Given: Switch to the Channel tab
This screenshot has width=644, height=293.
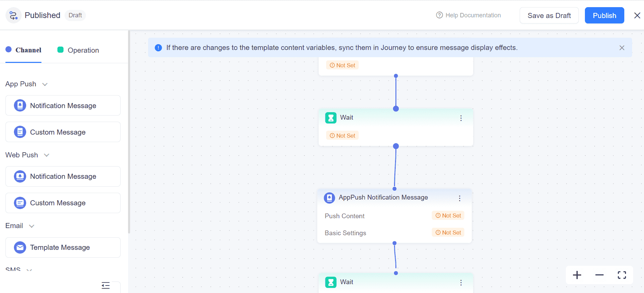Looking at the screenshot, I should tap(23, 50).
